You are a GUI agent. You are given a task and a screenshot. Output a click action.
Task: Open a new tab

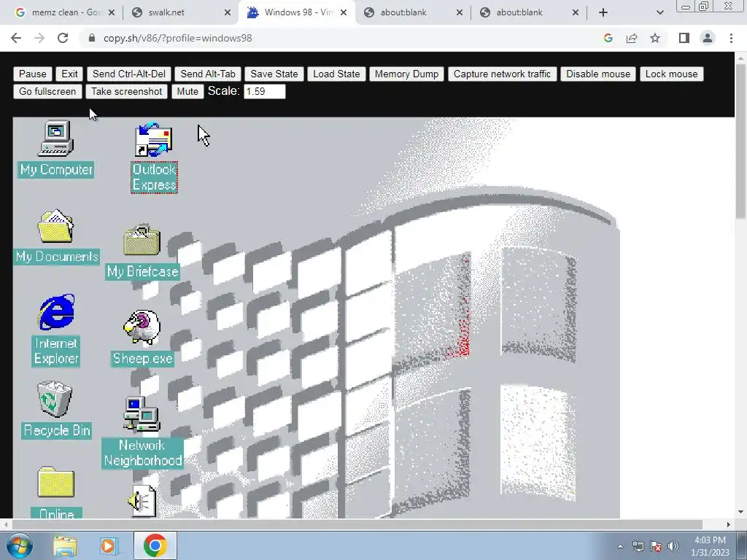tap(603, 12)
